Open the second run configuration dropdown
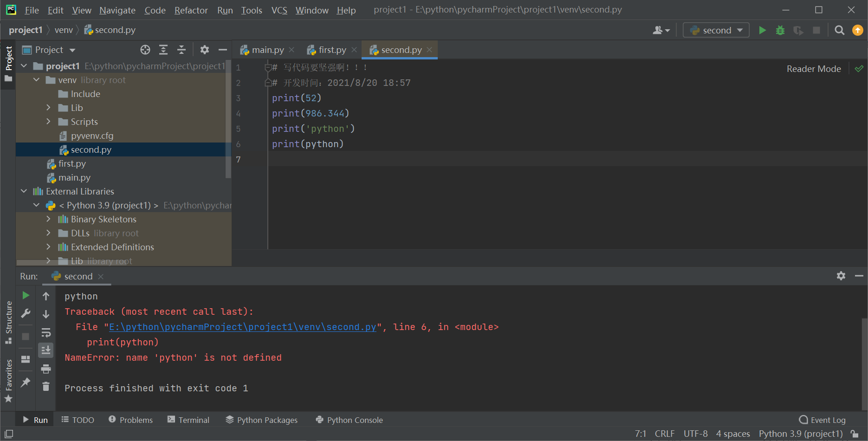The image size is (868, 441). [x=716, y=30]
